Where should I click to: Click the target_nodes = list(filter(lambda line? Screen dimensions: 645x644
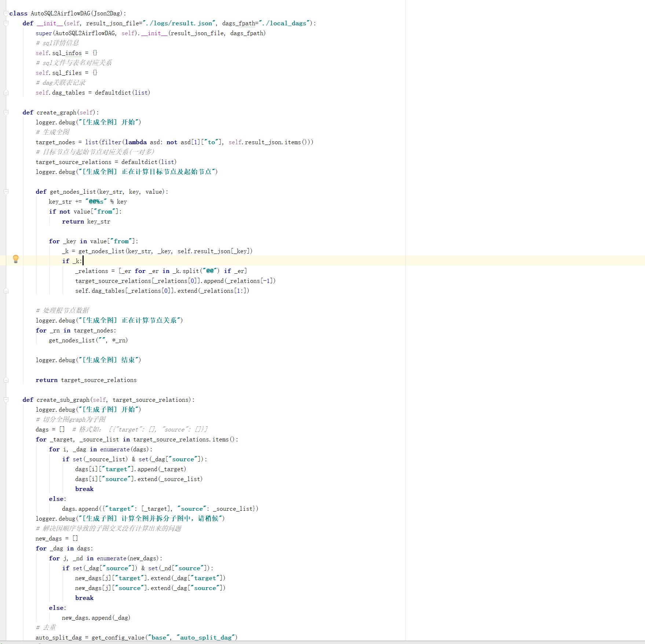(x=175, y=142)
